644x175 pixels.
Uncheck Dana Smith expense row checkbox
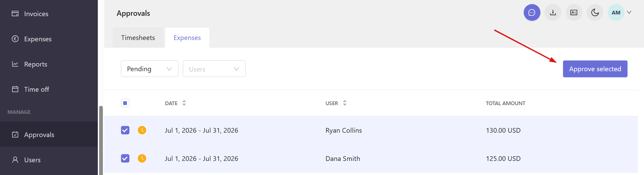[x=125, y=158]
